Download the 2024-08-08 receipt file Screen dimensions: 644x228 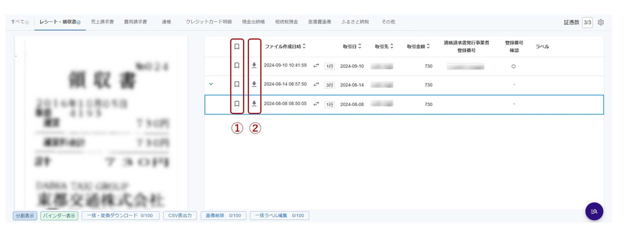254,104
